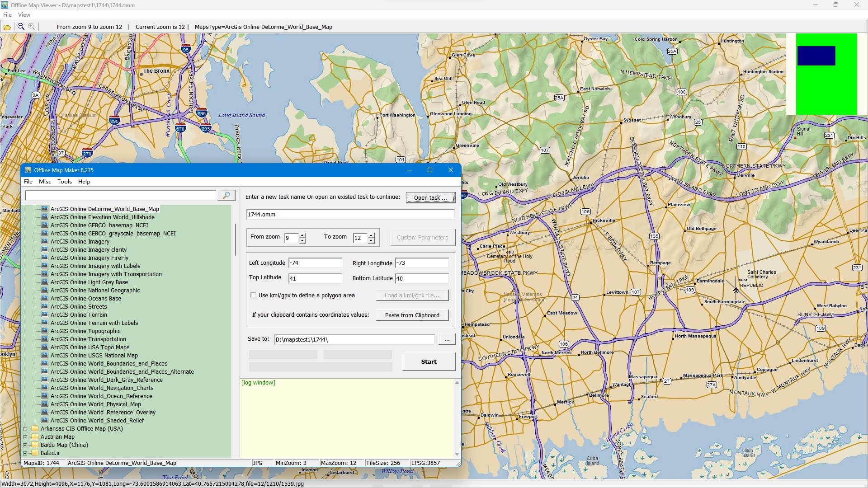Click the Left Longitude input field
868x488 pixels.
click(x=315, y=263)
